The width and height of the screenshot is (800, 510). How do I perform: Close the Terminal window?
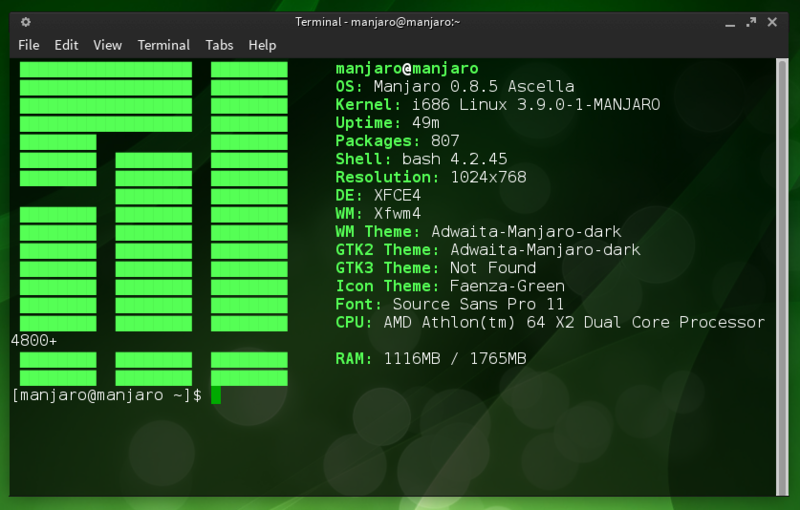click(772, 22)
